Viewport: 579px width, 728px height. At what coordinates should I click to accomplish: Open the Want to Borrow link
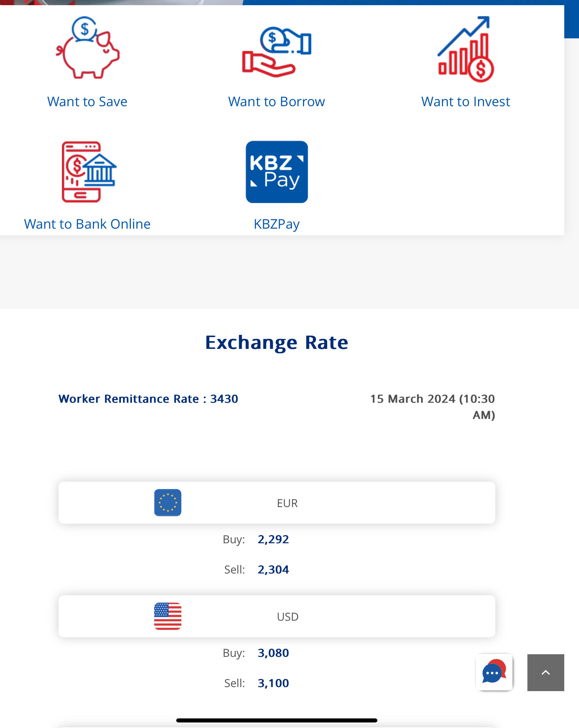tap(276, 102)
